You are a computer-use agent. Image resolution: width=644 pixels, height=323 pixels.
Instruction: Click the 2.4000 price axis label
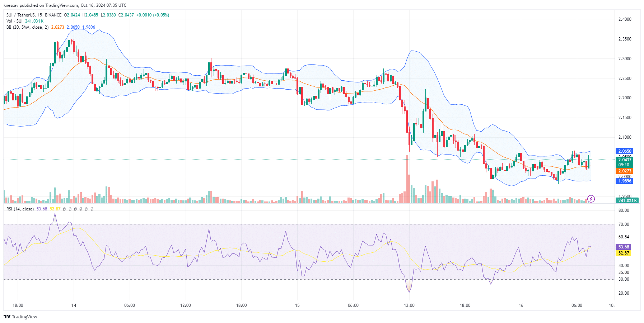[625, 19]
